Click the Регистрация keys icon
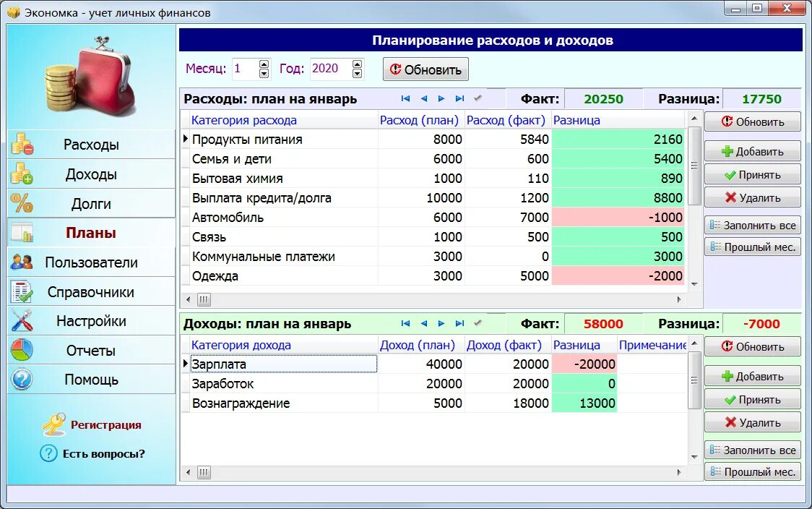The height and width of the screenshot is (509, 812). [x=53, y=424]
